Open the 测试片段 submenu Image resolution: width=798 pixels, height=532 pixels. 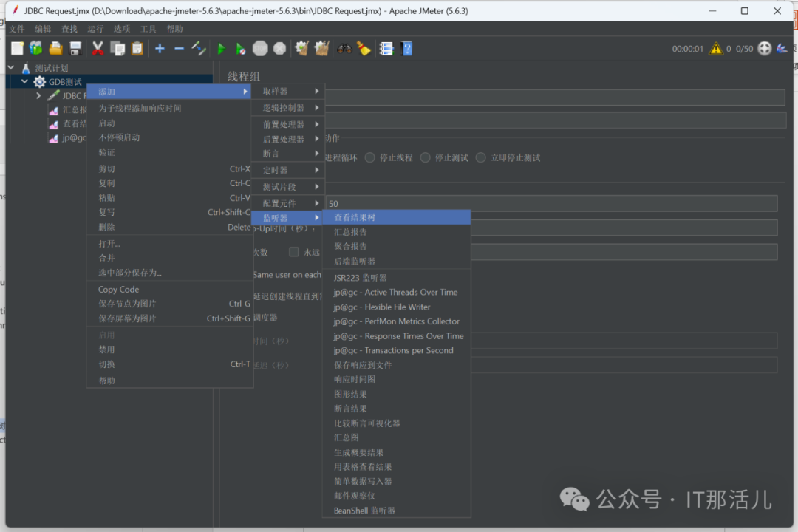pyautogui.click(x=288, y=187)
